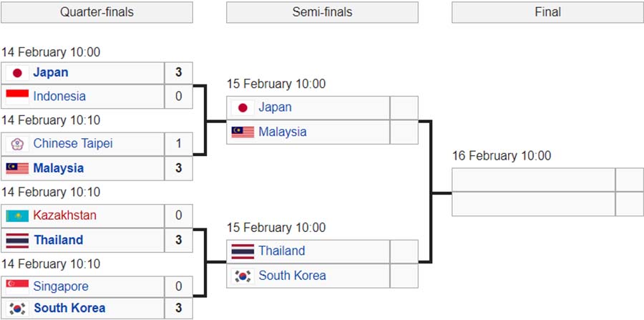Click the empty top finalist slot
This screenshot has width=644, height=320.
pyautogui.click(x=534, y=180)
